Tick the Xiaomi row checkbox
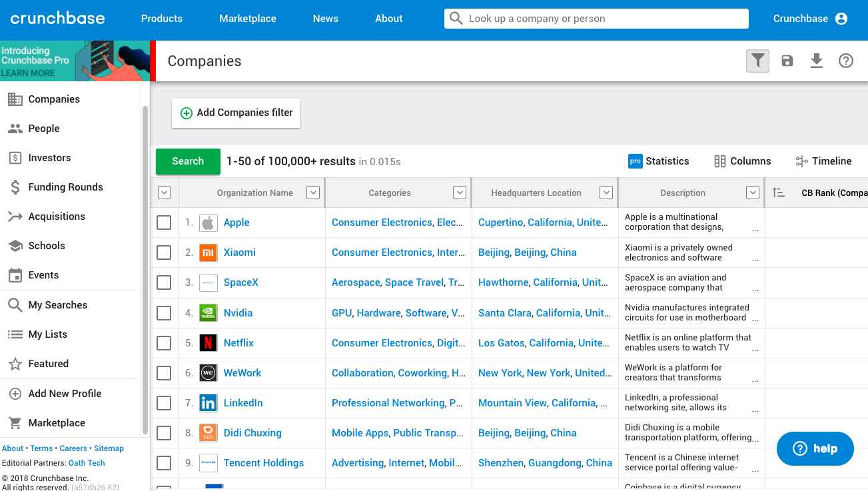Image resolution: width=868 pixels, height=491 pixels. point(164,252)
